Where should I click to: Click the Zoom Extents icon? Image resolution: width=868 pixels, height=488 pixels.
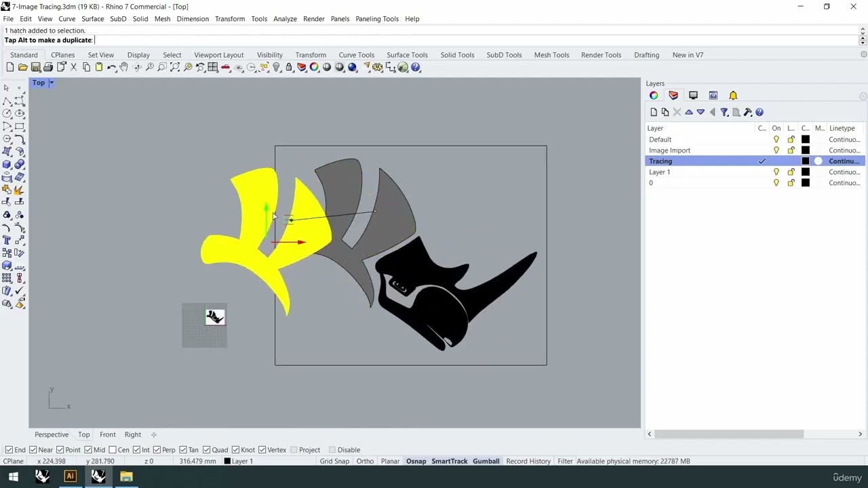[x=175, y=67]
